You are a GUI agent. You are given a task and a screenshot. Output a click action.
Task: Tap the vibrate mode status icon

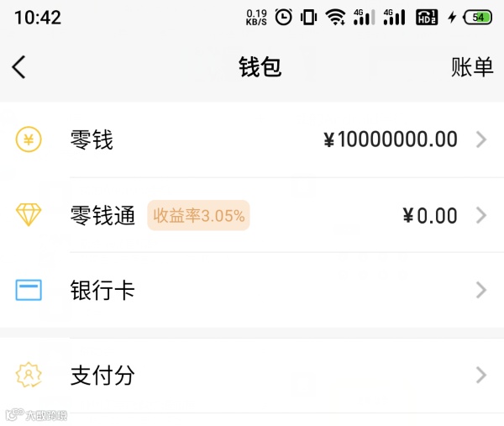click(x=309, y=17)
